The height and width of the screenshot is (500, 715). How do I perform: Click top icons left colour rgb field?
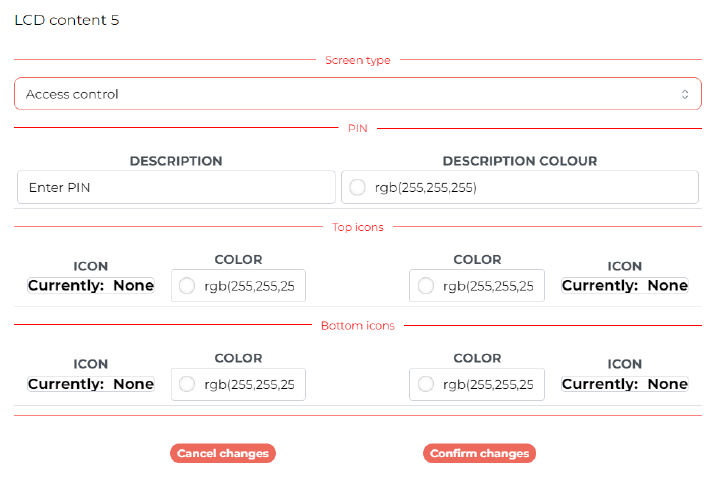(x=238, y=286)
